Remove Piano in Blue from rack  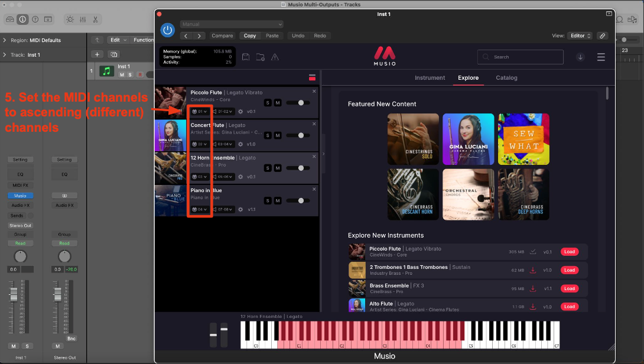click(x=314, y=189)
